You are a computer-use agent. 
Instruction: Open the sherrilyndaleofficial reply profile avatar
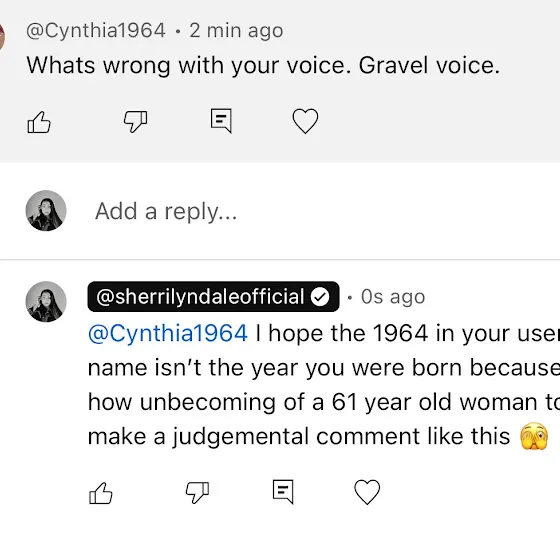(46, 302)
